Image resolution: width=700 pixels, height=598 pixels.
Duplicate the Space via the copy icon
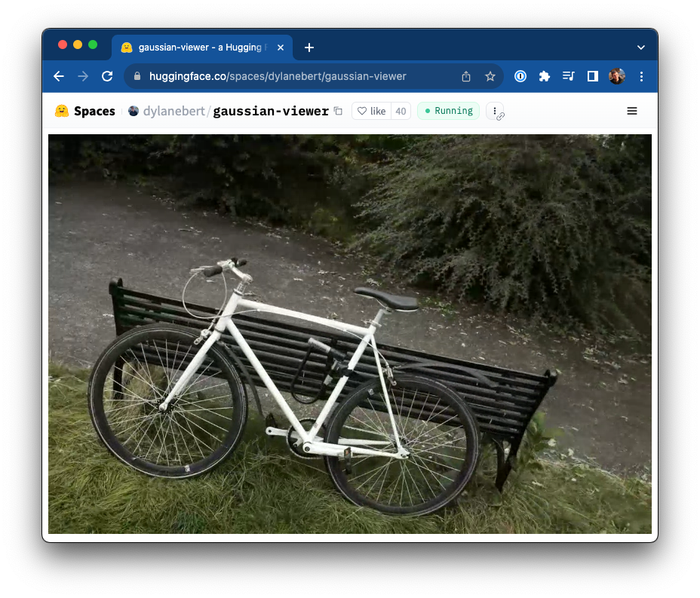(337, 110)
